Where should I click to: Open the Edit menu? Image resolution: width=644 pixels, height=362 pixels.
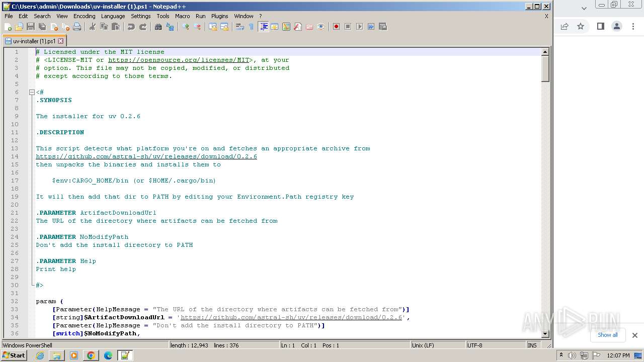coord(23,16)
